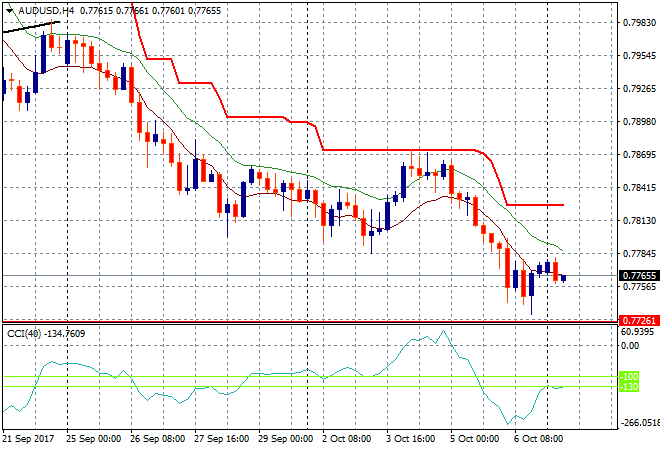Click the 0.78415 price scale value

point(639,188)
